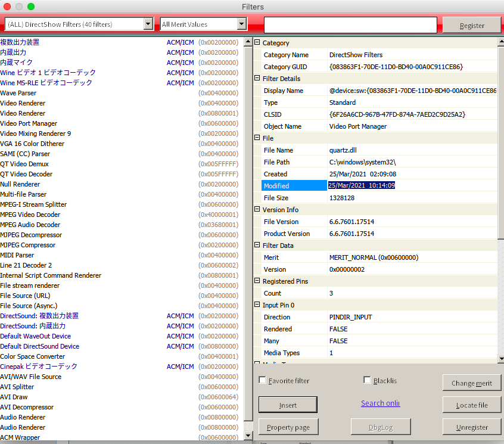Screen dimensions: 504x444
Task: Collapse the Filter Data section
Action: [257, 246]
